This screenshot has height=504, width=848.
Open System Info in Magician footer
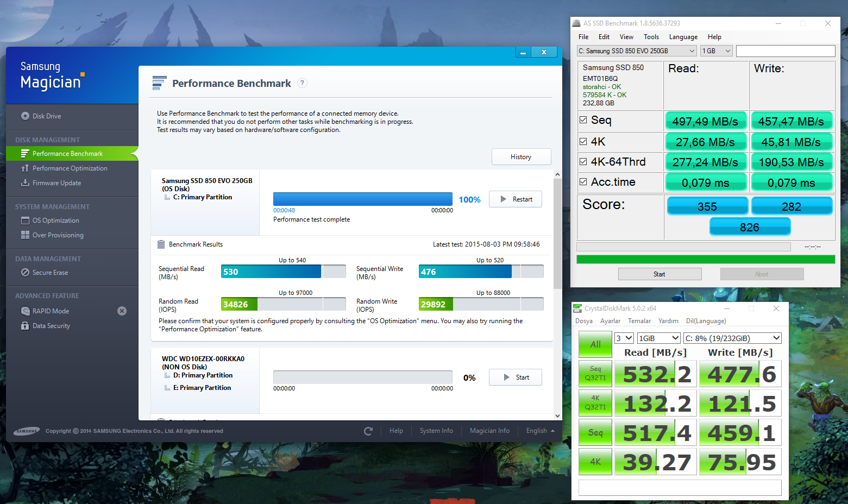tap(436, 431)
